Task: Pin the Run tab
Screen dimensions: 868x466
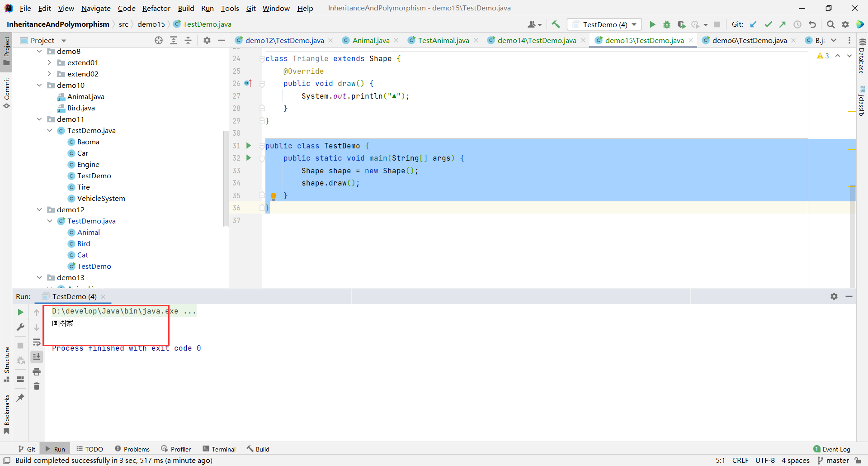Action: (x=20, y=398)
